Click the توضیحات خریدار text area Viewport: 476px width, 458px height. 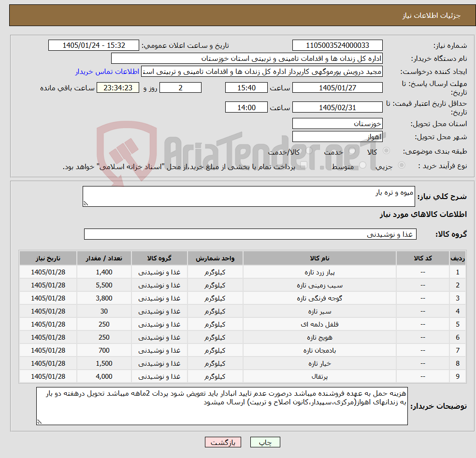[x=222, y=406]
